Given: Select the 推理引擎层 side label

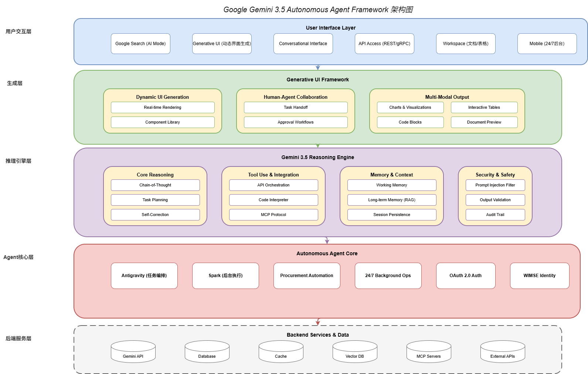Looking at the screenshot, I should [x=18, y=161].
